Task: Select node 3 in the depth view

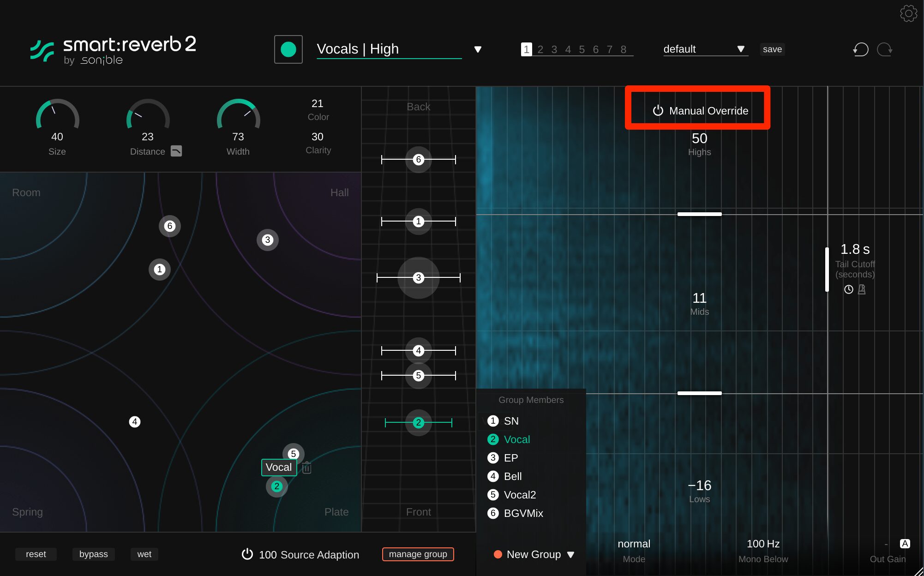Action: 419,278
